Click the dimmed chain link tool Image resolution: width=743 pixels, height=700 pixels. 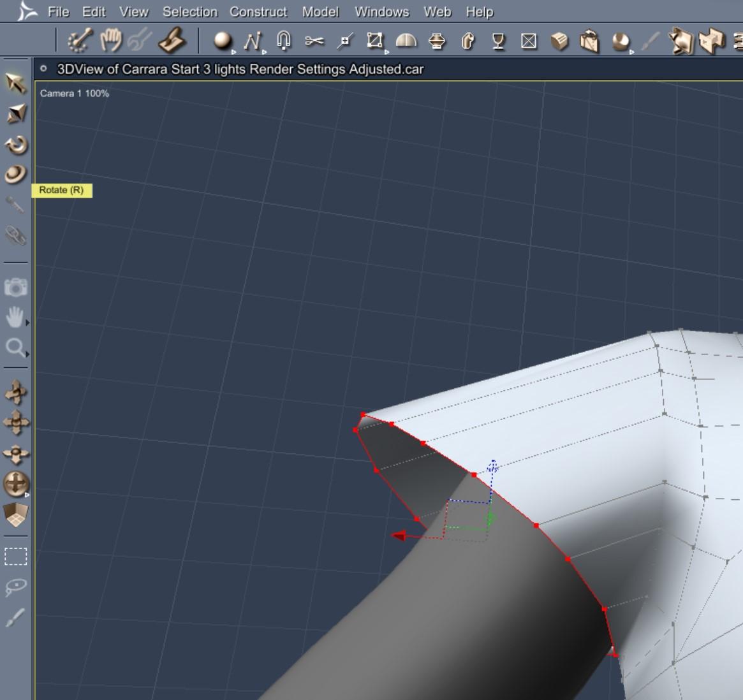[x=16, y=235]
